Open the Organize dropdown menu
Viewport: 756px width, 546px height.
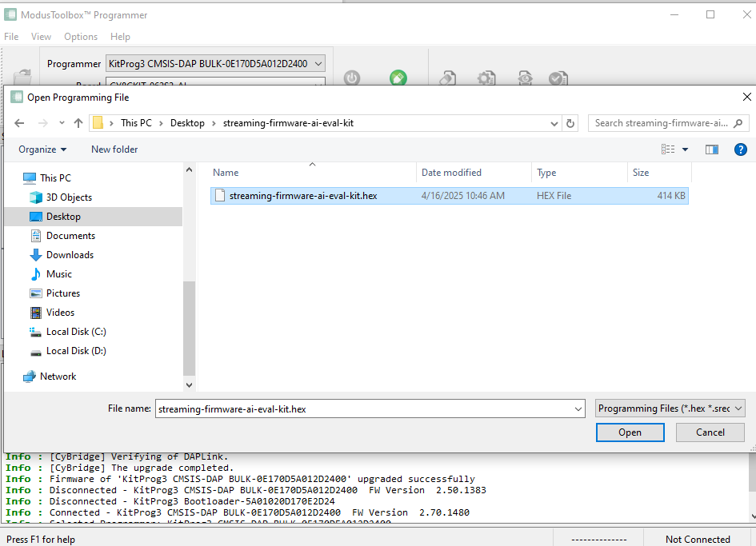click(x=42, y=149)
